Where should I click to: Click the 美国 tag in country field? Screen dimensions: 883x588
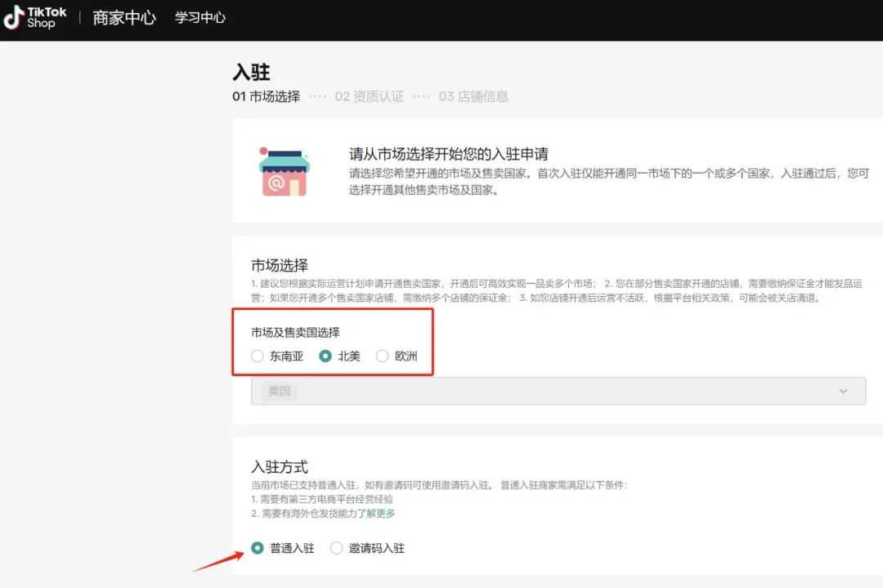(280, 391)
